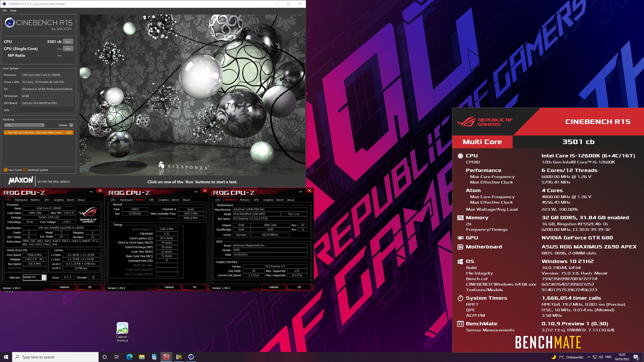Image resolution: width=644 pixels, height=362 pixels.
Task: Open the network status tray icon
Action: coord(595,357)
